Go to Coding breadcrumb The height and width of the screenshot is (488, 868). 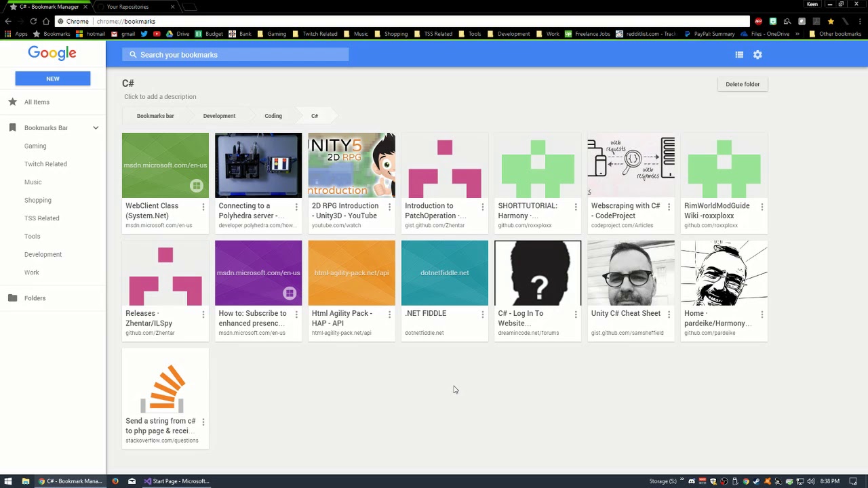tap(273, 116)
